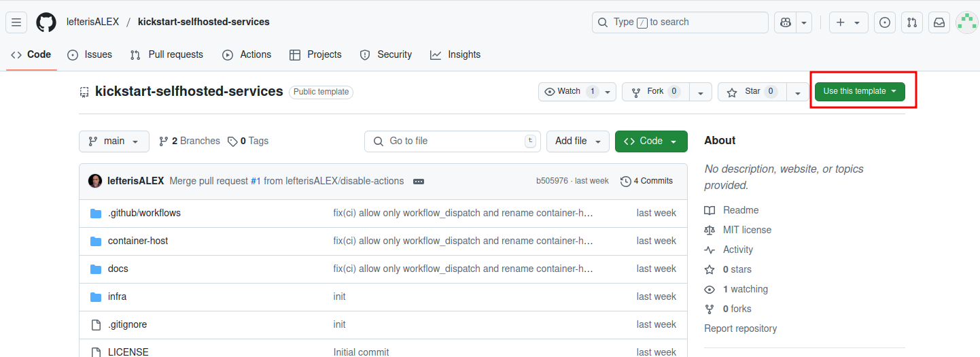Open the main branch selector
Image resolution: width=980 pixels, height=357 pixels.
tap(113, 141)
